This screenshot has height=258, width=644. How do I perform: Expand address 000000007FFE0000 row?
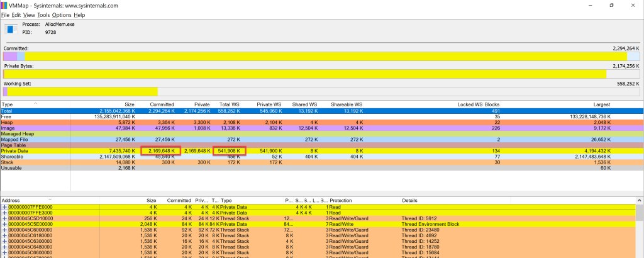(x=5, y=206)
